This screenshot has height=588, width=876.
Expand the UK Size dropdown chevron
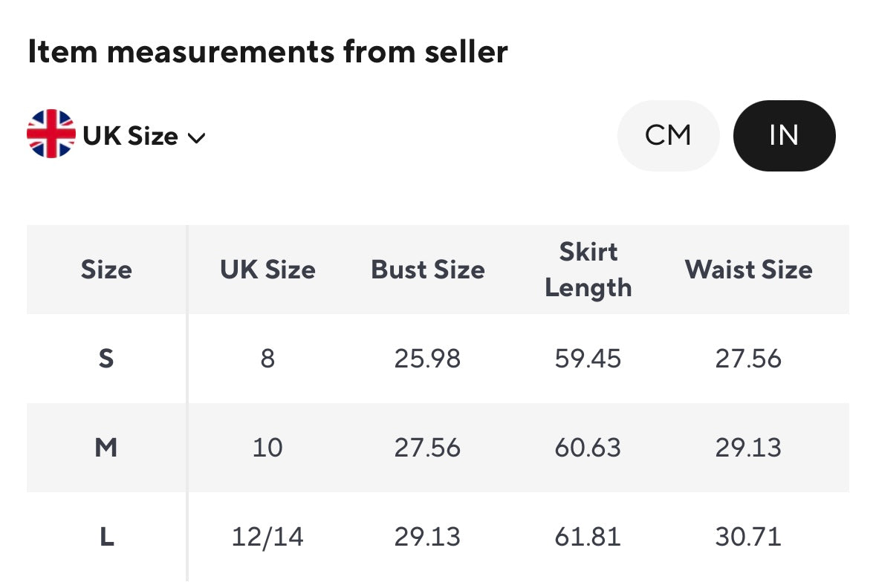pyautogui.click(x=196, y=137)
